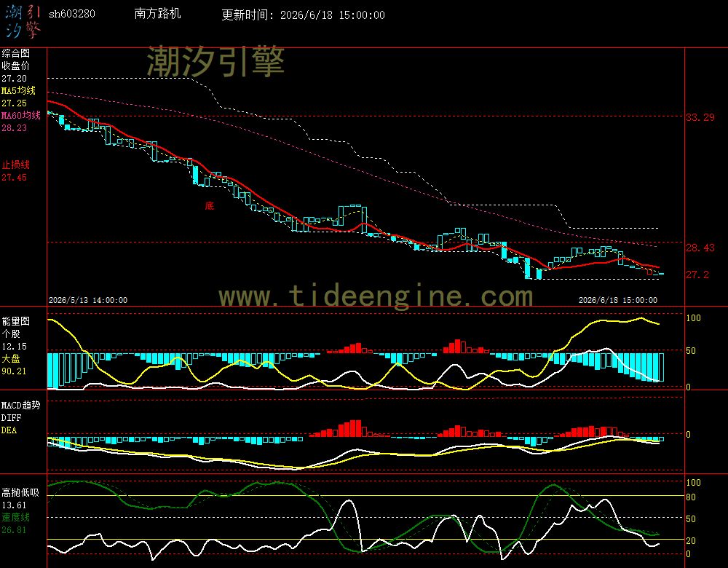Click the 80 level axis label
Screen dimensions: 728x568
[x=691, y=497]
